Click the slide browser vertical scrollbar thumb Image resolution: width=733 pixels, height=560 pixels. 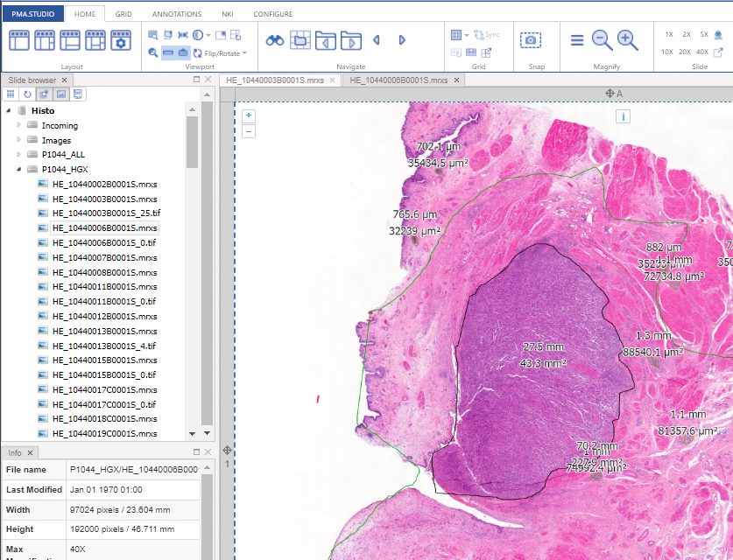coord(193,140)
